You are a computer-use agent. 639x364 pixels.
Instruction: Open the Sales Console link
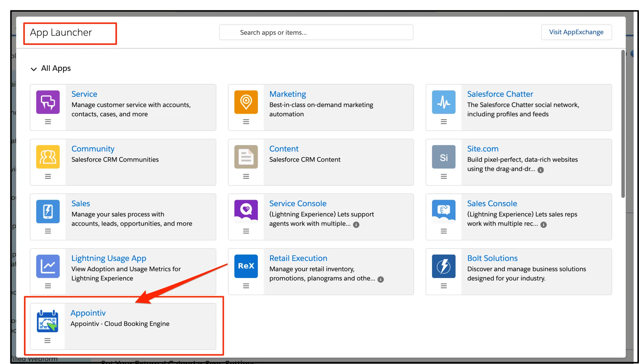492,204
